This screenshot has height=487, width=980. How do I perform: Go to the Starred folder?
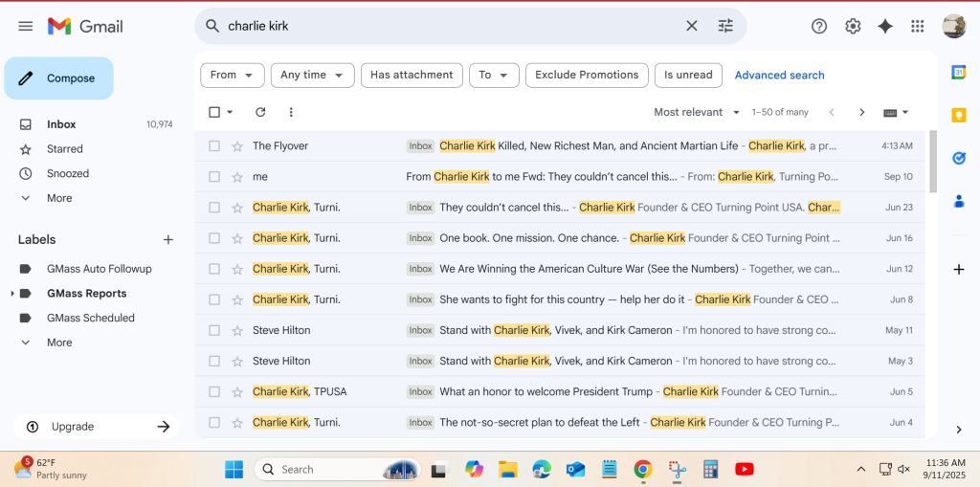point(65,149)
